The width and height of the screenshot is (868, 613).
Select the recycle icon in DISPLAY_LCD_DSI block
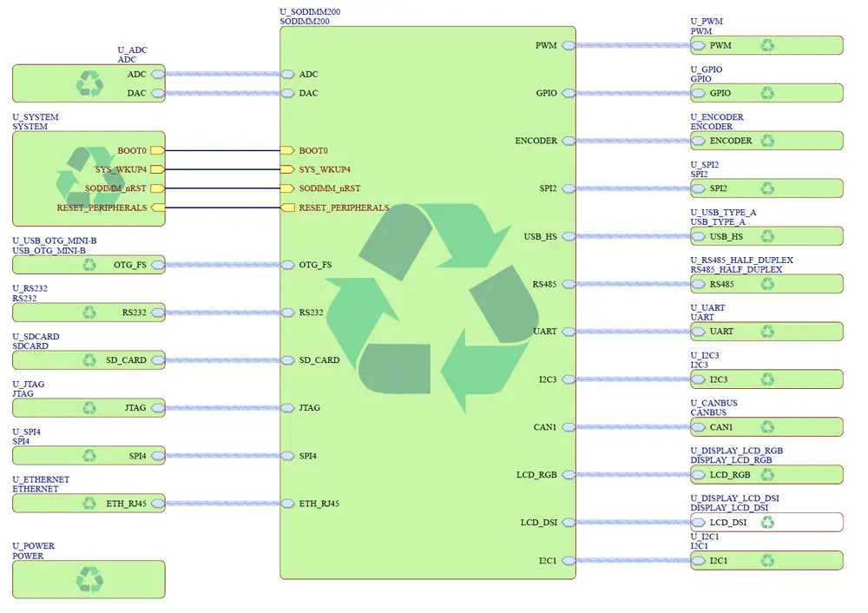coord(767,522)
